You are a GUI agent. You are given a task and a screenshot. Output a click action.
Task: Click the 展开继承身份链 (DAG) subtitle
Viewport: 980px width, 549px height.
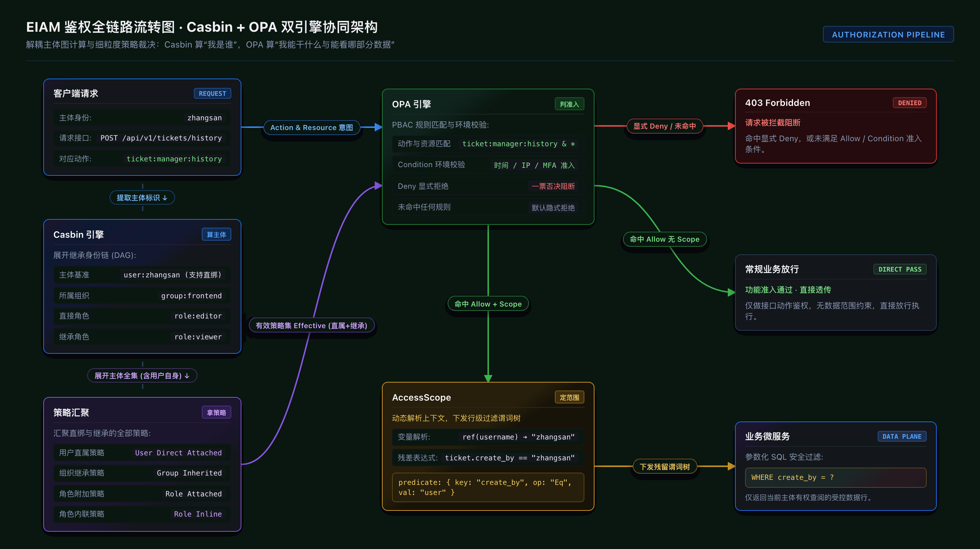point(94,255)
